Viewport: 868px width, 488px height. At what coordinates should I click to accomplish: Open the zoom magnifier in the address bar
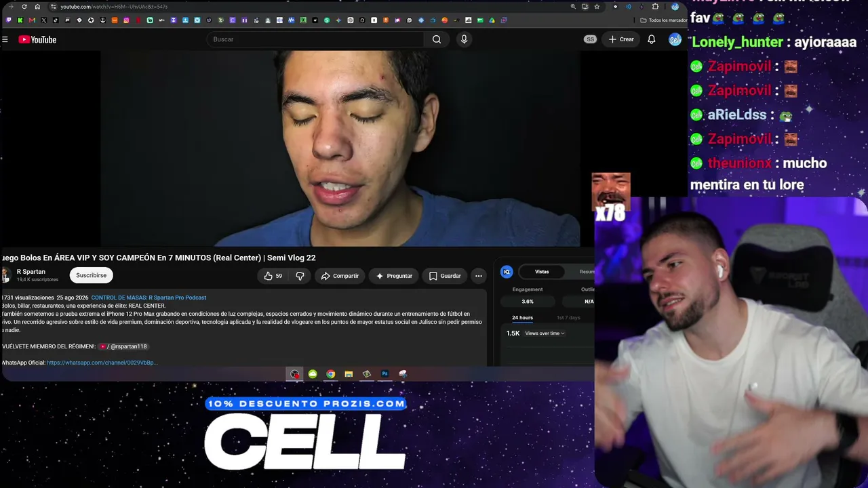pyautogui.click(x=573, y=7)
